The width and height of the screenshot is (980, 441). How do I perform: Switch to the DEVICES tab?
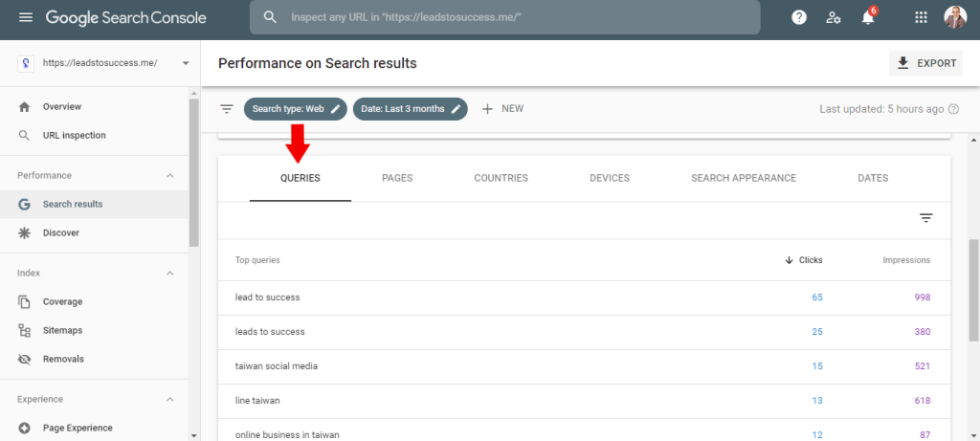(610, 178)
